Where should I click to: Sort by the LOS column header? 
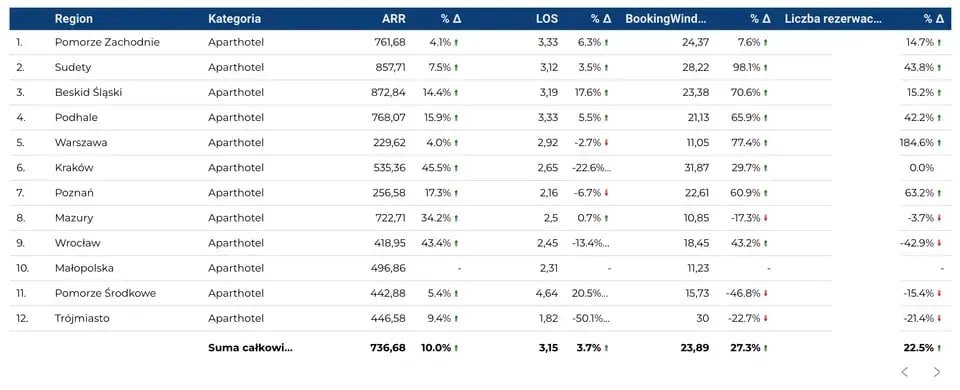(547, 19)
